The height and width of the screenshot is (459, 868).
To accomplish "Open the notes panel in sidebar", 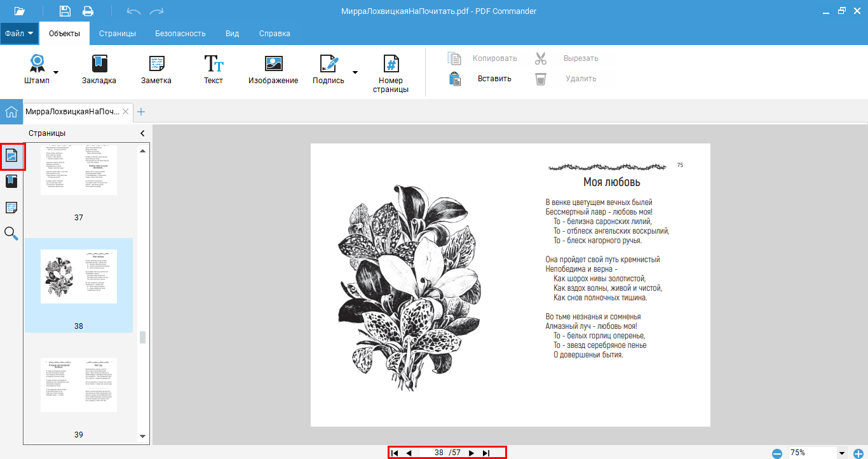I will (11, 208).
